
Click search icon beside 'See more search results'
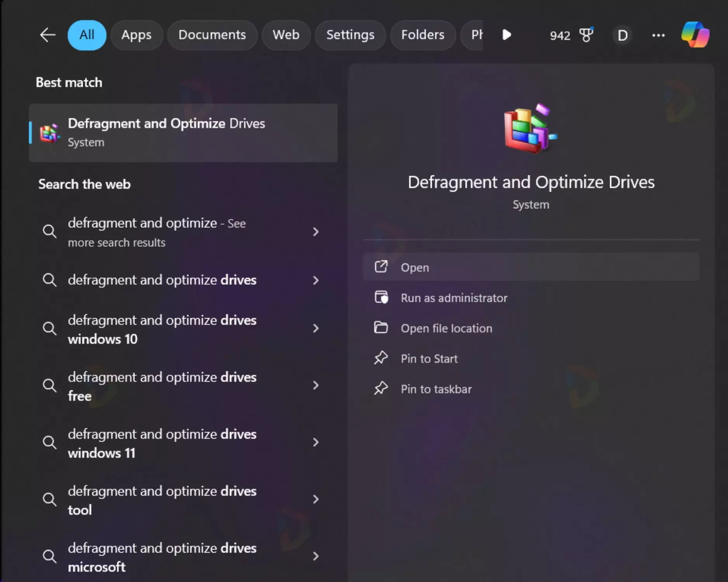pyautogui.click(x=49, y=231)
